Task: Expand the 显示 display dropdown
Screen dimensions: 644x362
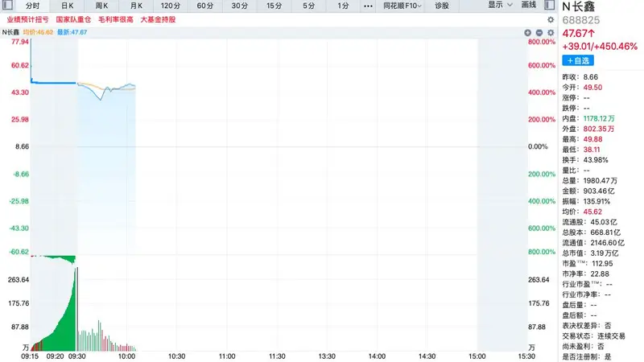Action: 500,5
